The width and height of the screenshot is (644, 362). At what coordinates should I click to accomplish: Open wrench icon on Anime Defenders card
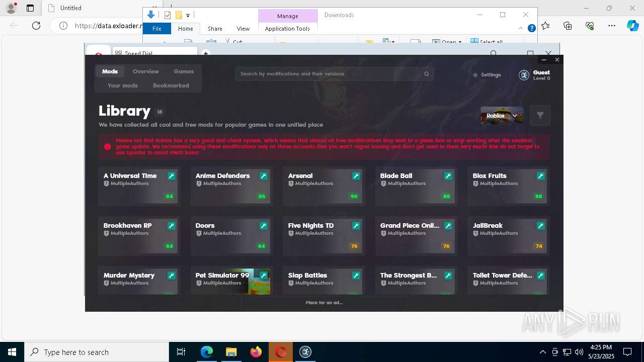pyautogui.click(x=263, y=176)
